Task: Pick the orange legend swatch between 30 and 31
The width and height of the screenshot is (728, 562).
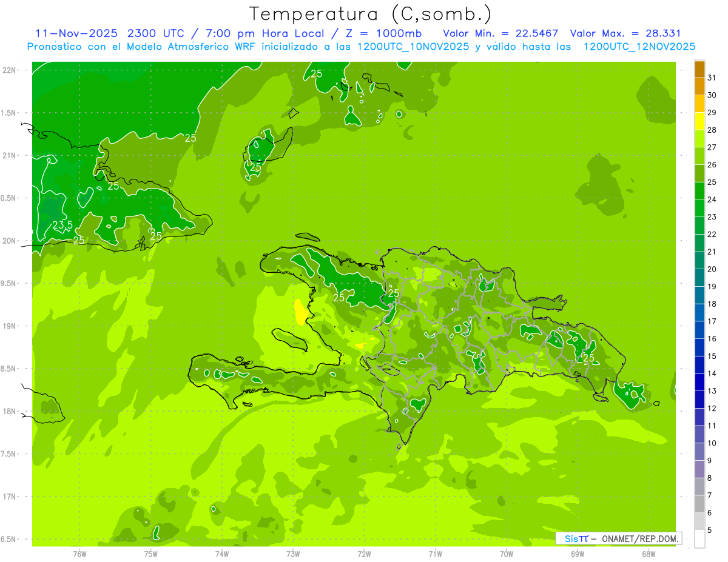Action: (x=699, y=86)
